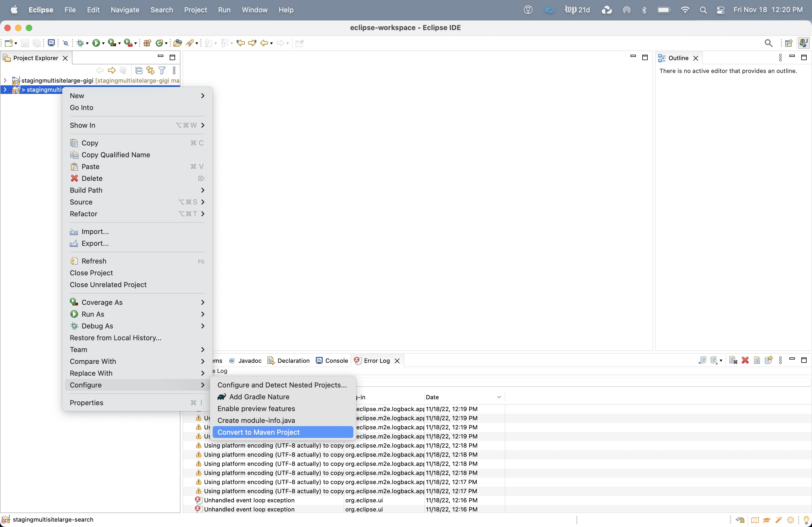Click the Coverage run toolbar icon
Viewport: 812px width, 527px height.
111,43
